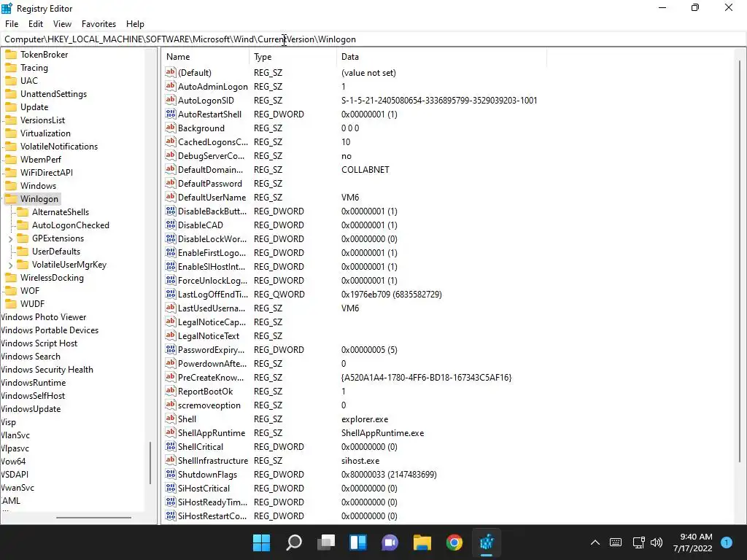This screenshot has height=560, width=747.
Task: Select the ShellInfrastructure value
Action: coord(213,461)
